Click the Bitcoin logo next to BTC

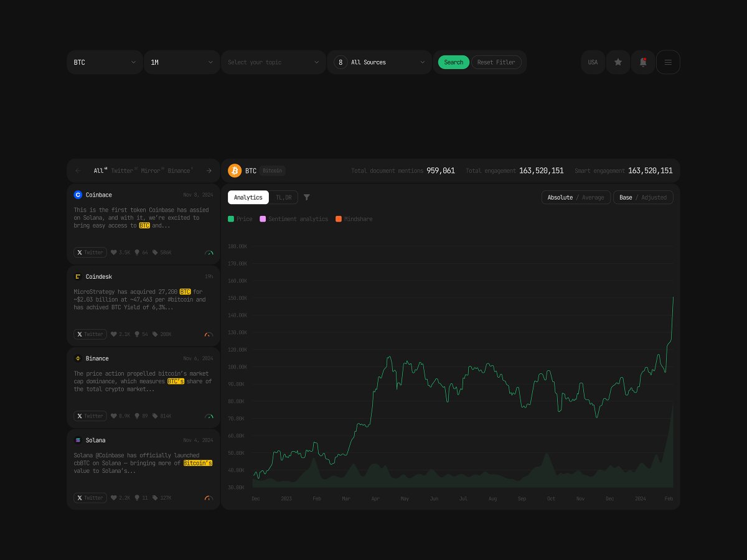pyautogui.click(x=235, y=170)
